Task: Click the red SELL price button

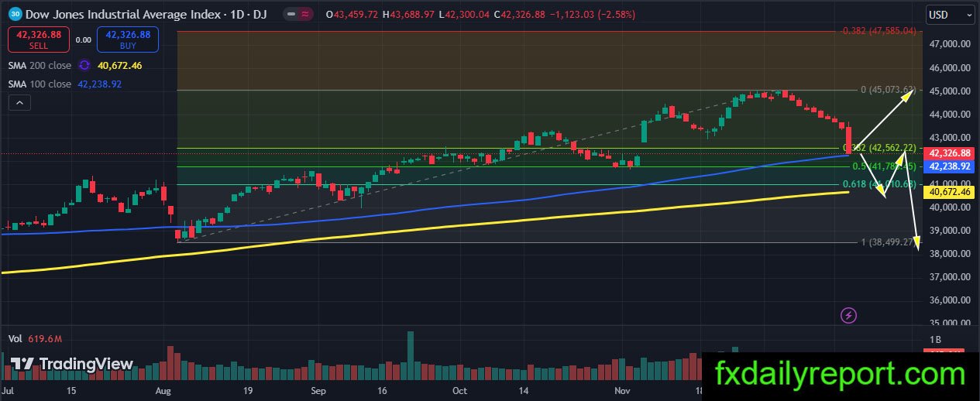Action: click(38, 39)
